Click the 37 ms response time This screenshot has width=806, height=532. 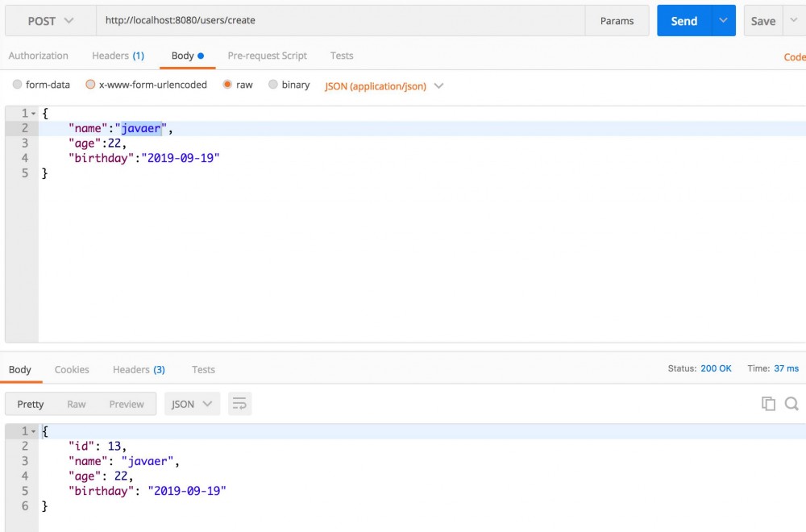pos(786,368)
